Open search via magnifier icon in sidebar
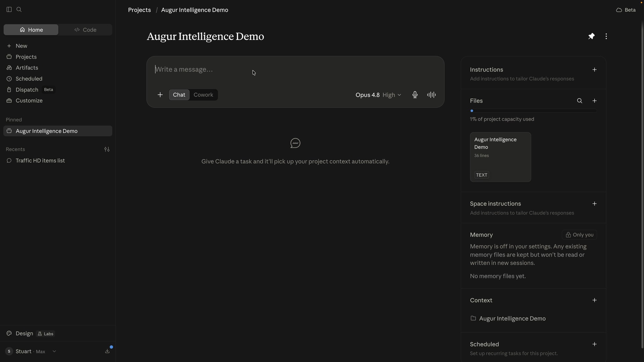 click(19, 10)
